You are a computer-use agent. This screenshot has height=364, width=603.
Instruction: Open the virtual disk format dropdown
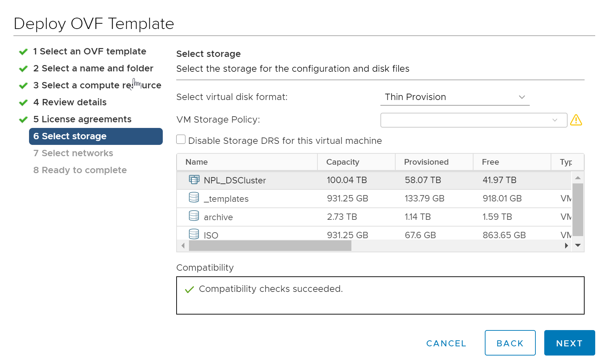click(522, 97)
